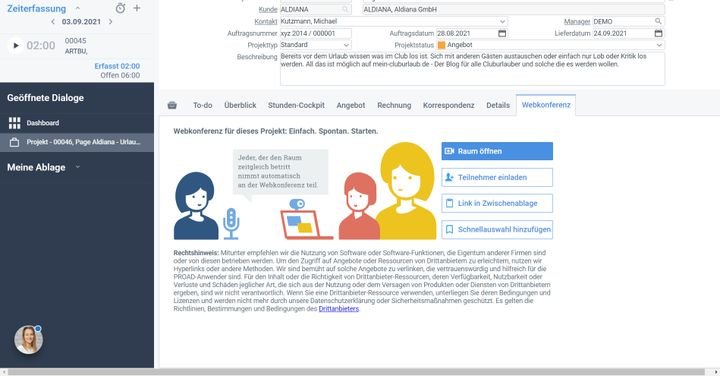720x376 pixels.
Task: Open the Angebot tab
Action: [x=351, y=105]
